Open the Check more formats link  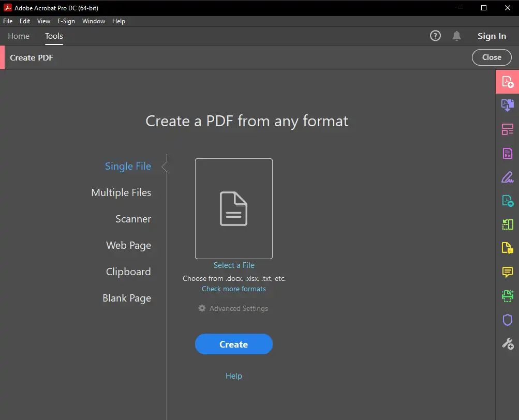[x=234, y=289]
